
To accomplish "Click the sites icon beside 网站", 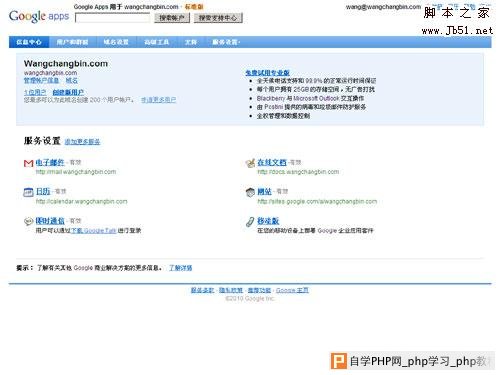I will (250, 192).
